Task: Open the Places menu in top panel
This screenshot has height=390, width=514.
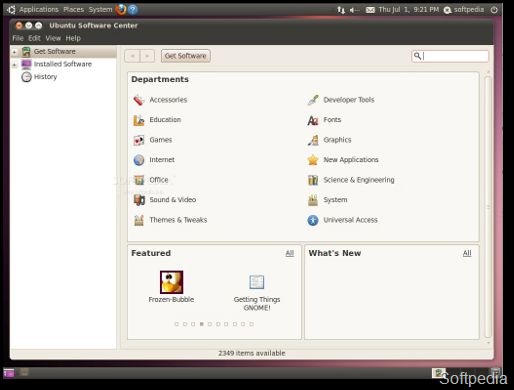Action: [73, 10]
